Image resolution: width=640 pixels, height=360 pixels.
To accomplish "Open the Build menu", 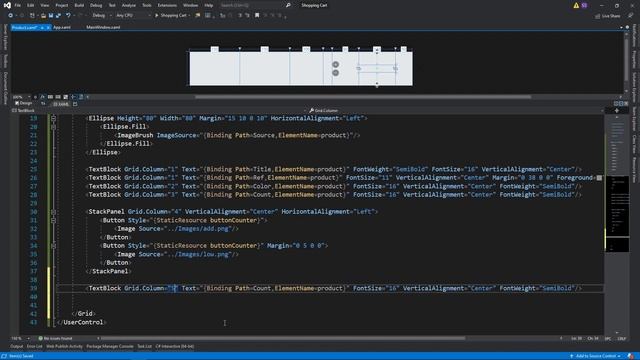I will coord(79,5).
